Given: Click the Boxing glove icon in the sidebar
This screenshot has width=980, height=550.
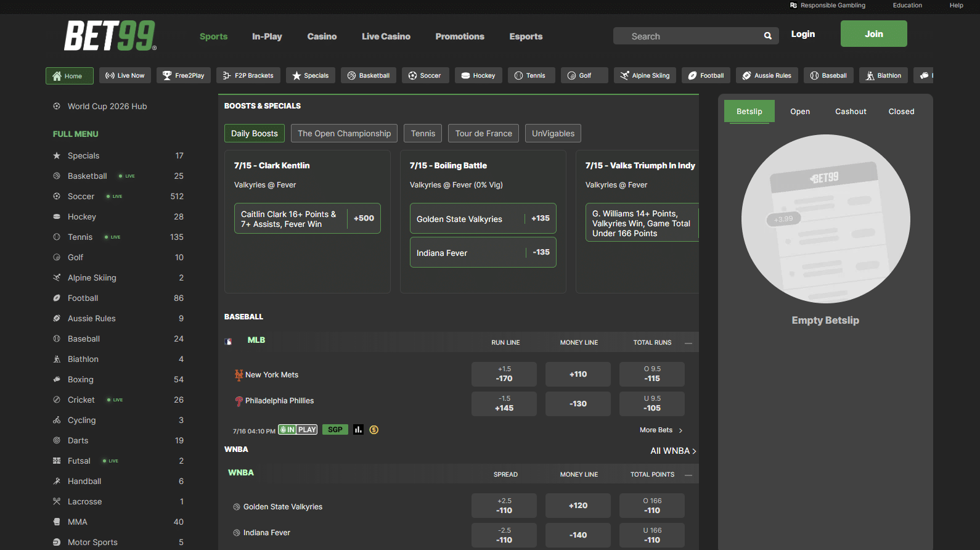Looking at the screenshot, I should (x=57, y=380).
